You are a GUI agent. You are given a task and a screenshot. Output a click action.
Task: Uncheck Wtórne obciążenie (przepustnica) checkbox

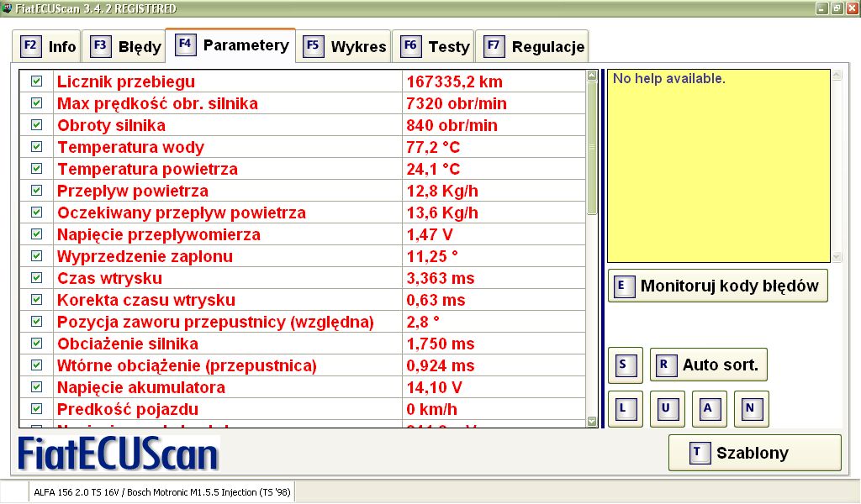tap(36, 365)
